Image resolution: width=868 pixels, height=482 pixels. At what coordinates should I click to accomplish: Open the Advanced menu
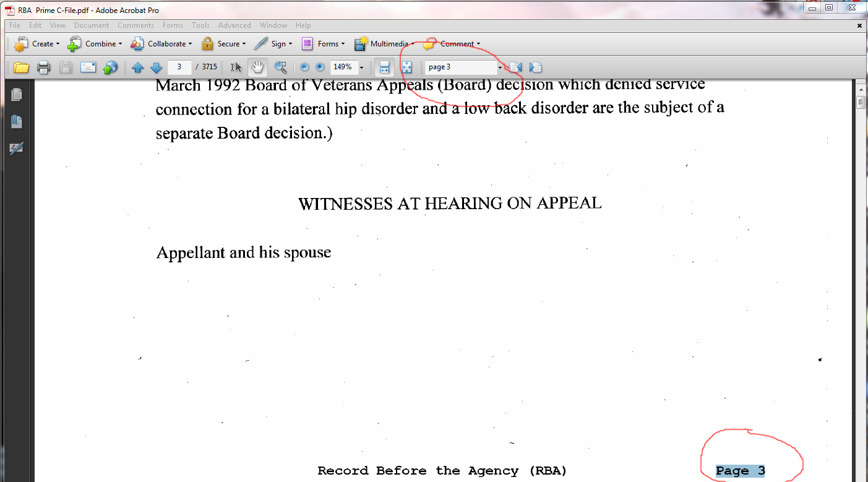tap(234, 25)
